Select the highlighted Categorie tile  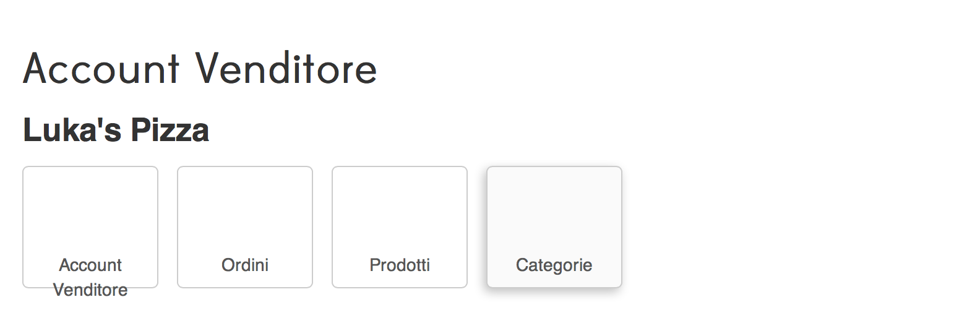point(554,227)
